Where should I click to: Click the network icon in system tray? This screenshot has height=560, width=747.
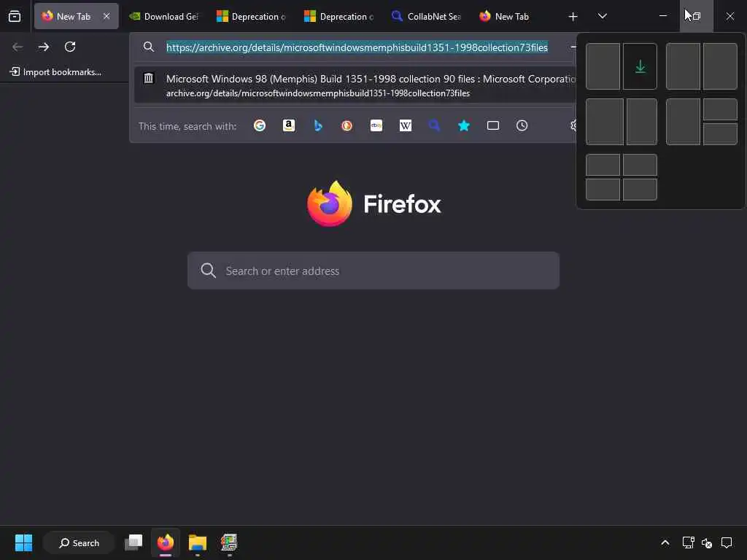pos(688,542)
